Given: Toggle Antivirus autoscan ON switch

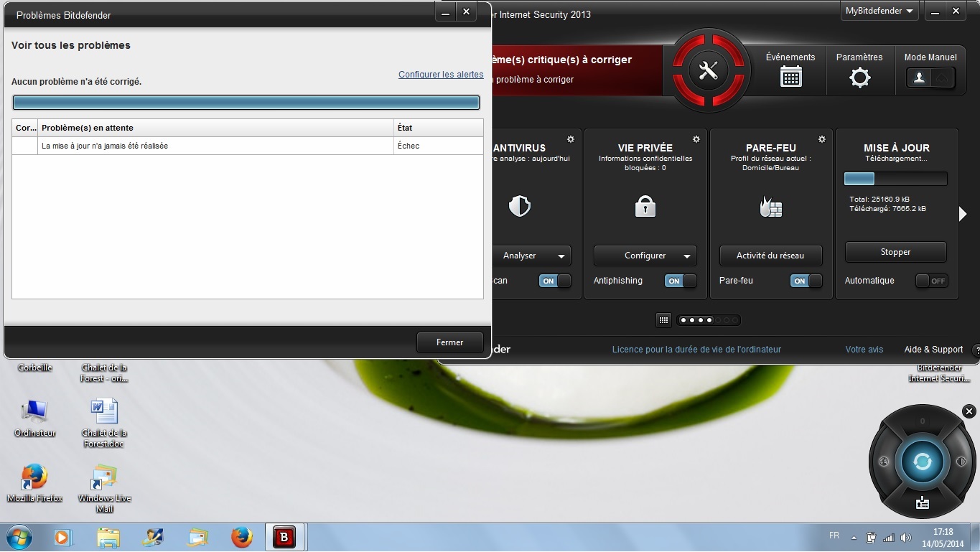Looking at the screenshot, I should (554, 281).
